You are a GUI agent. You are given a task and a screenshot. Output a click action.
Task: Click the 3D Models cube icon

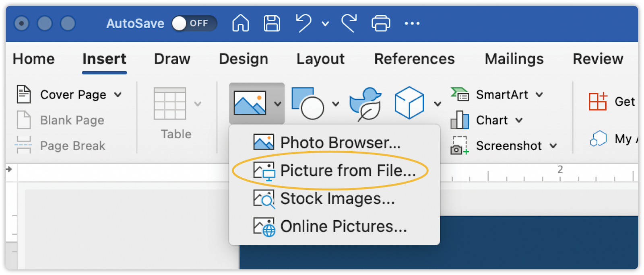(x=409, y=103)
